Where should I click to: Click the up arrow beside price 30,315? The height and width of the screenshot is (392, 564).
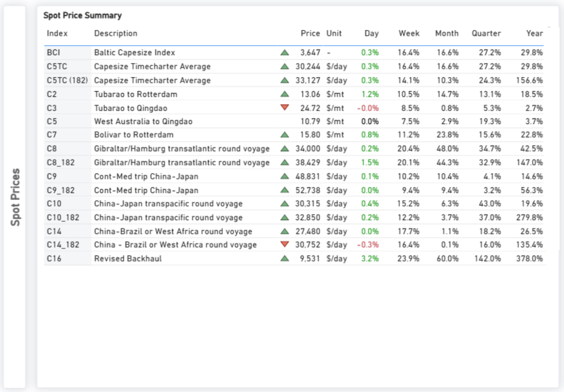point(285,204)
